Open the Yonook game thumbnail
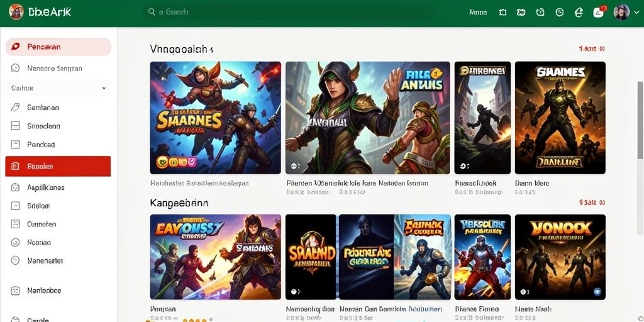 (x=560, y=257)
